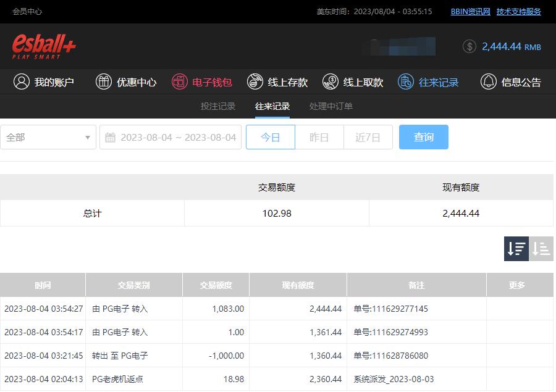Click the 信息公告 bell icon
The width and height of the screenshot is (556, 392).
pyautogui.click(x=488, y=82)
